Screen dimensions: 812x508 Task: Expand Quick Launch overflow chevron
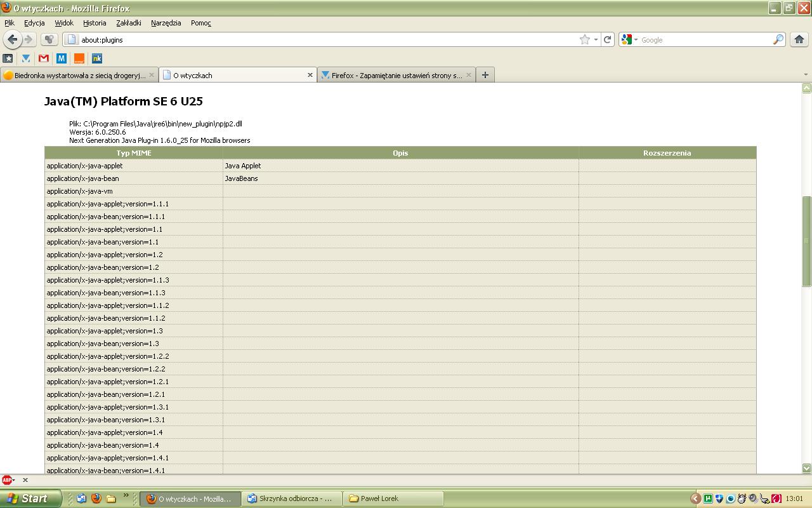pos(126,496)
